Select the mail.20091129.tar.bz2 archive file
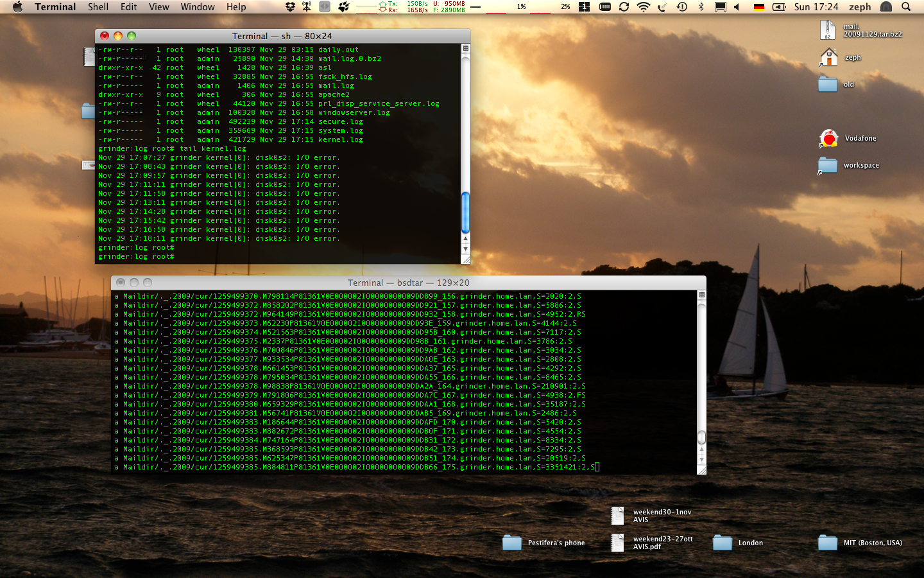 coord(828,30)
